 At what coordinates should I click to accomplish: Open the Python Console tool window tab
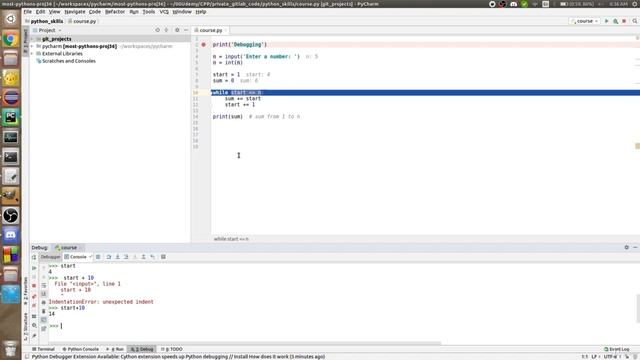(x=80, y=349)
